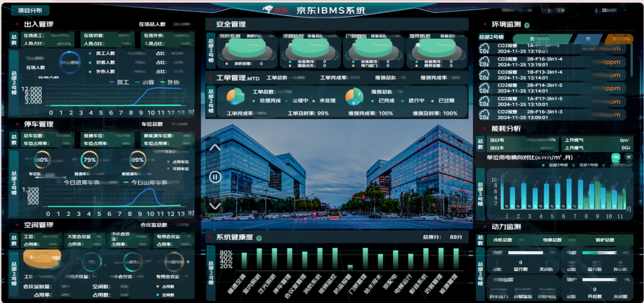Click the 2B-F16-3in1-3 CO2 alarm row
Screen dimensions: 644x303
click(553, 114)
